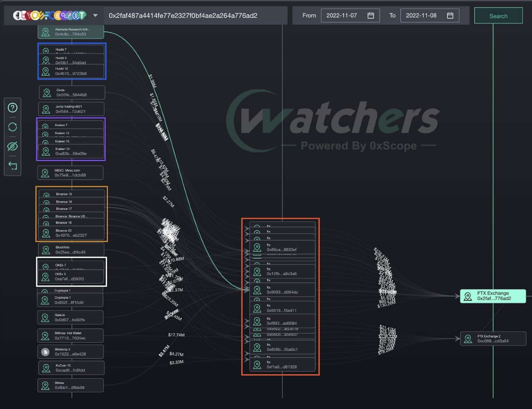Select the ftx 0x9093...d064dc node

tap(282, 290)
